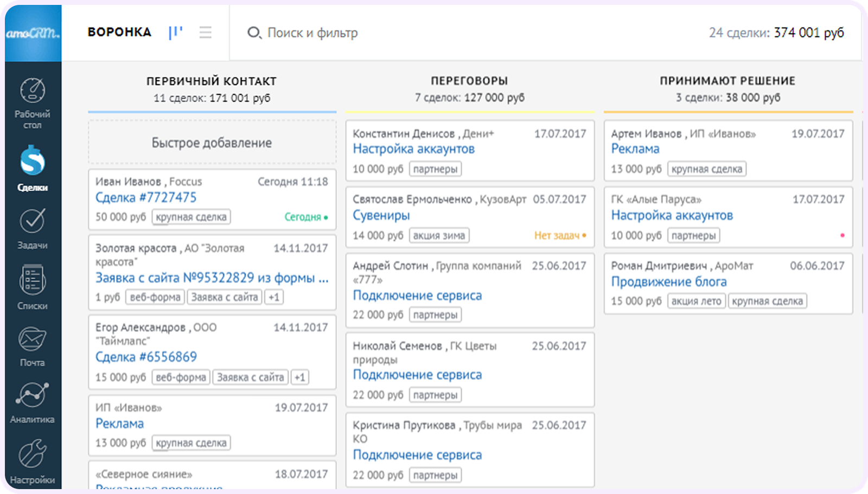Open Реклама deal of ИП «Иванов» in Первичный контакт
The height and width of the screenshot is (494, 868).
pos(120,424)
